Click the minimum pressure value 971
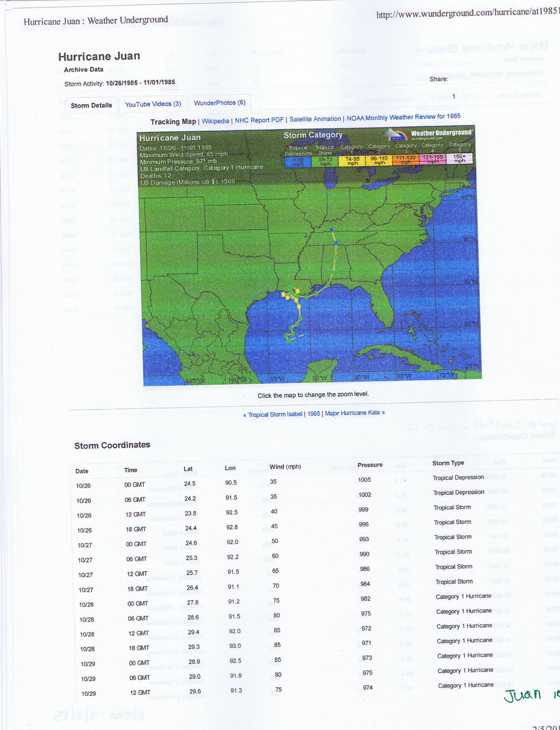Screen dimensions: 560x730 coord(366,643)
